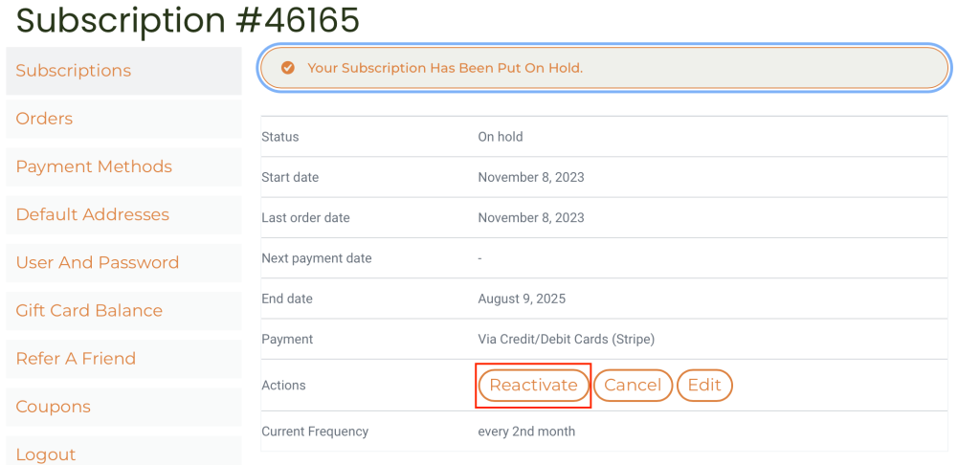
Task: Click the Edit subscription button
Action: (704, 386)
